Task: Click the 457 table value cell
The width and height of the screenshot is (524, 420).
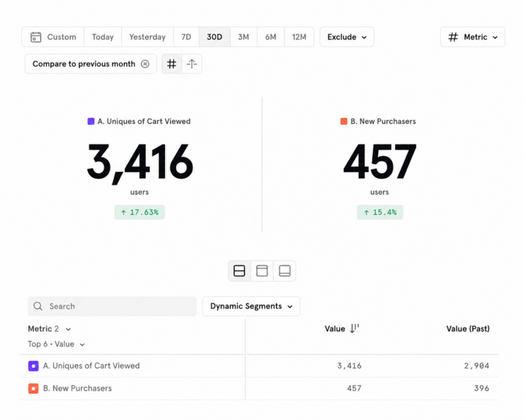Action: coord(354,388)
